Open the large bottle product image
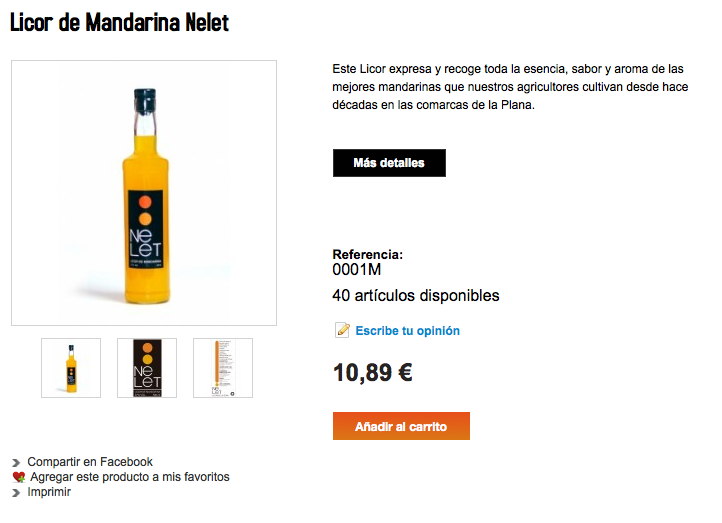 (x=144, y=193)
